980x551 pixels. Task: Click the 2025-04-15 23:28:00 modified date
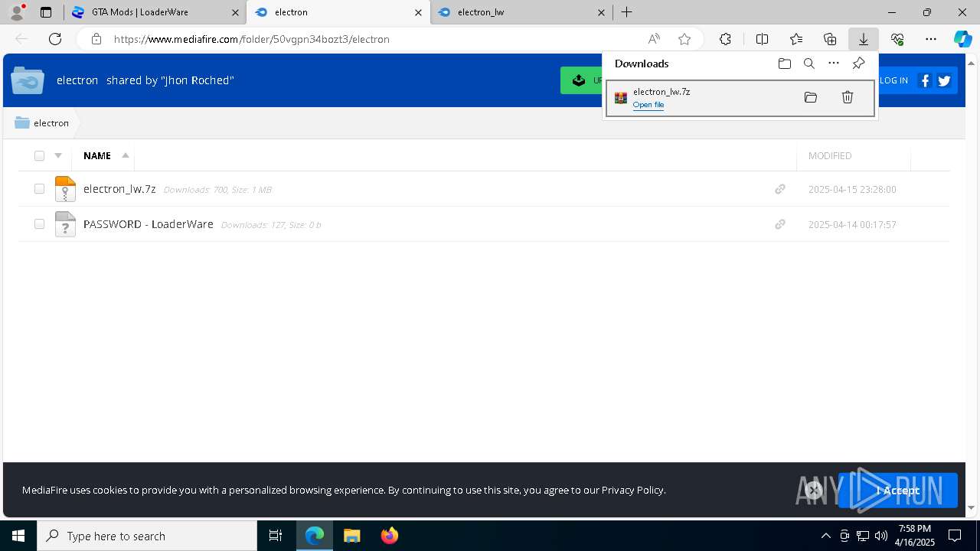pos(852,189)
